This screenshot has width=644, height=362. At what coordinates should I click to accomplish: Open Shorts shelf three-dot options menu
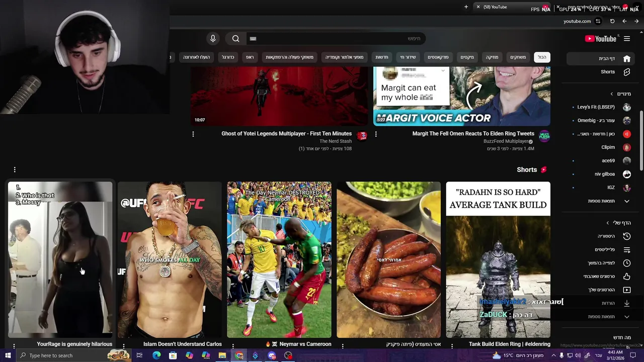(15, 170)
